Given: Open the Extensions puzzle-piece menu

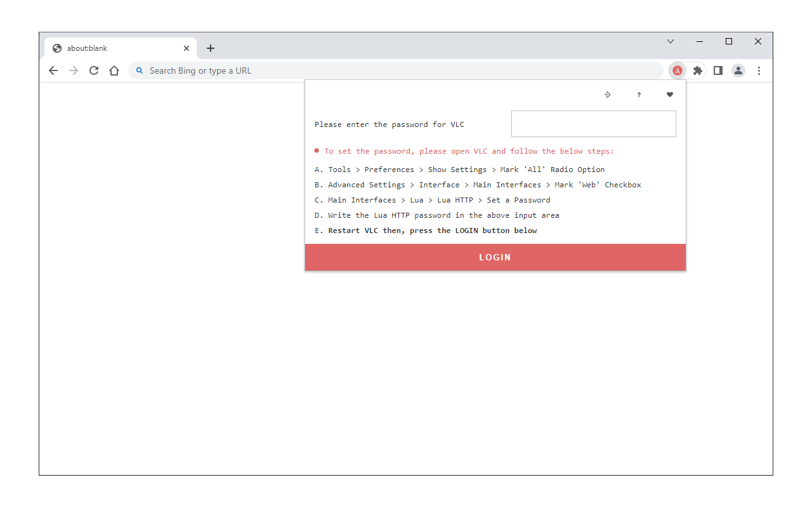Looking at the screenshot, I should 698,70.
